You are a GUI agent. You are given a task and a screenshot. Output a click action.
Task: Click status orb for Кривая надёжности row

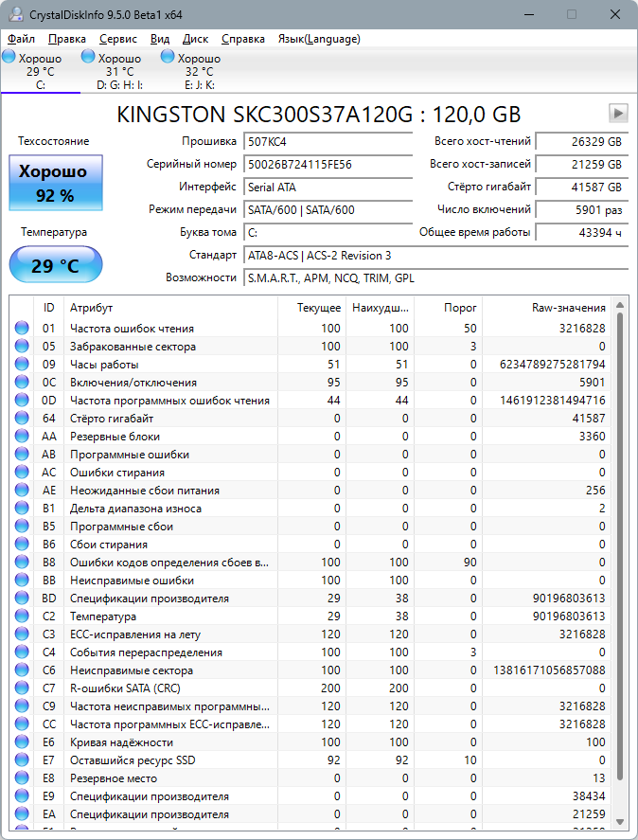22,742
